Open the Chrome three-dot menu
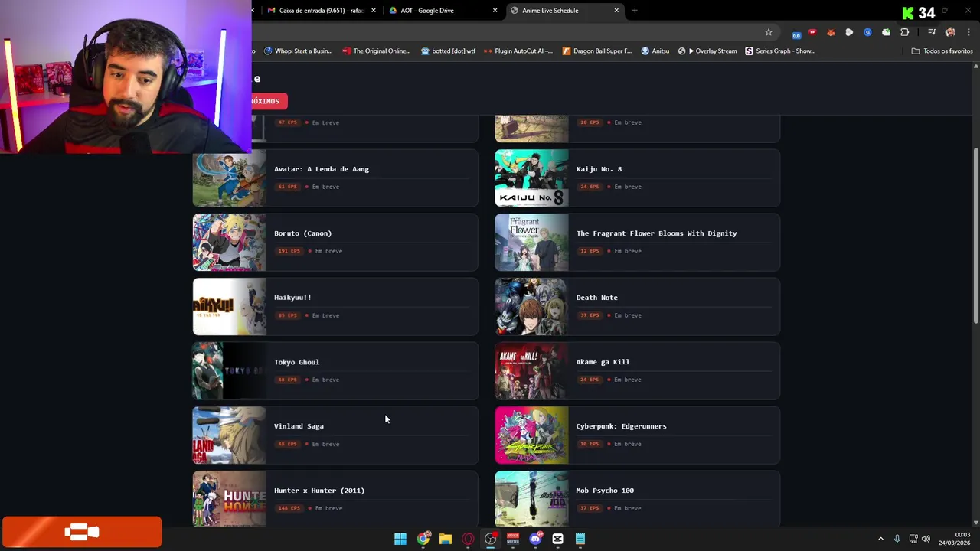Image resolution: width=980 pixels, height=551 pixels. [969, 32]
